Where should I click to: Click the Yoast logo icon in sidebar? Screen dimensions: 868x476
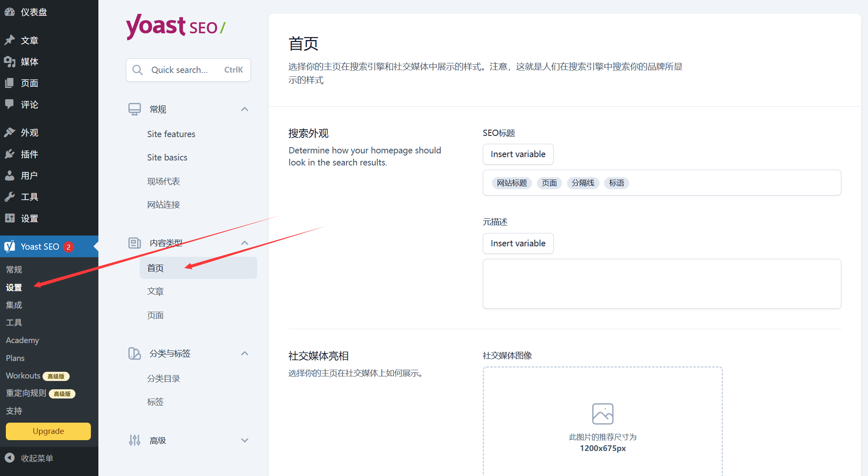10,246
